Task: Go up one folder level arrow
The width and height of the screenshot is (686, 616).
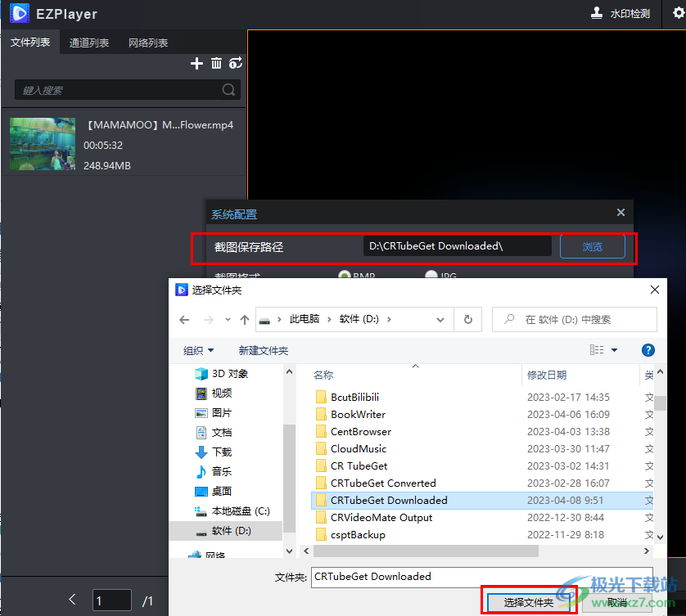Action: click(x=245, y=320)
